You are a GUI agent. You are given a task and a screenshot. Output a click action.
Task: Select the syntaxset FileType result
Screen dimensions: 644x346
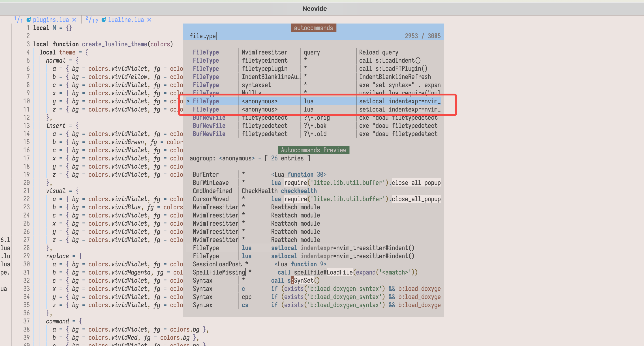tap(256, 85)
